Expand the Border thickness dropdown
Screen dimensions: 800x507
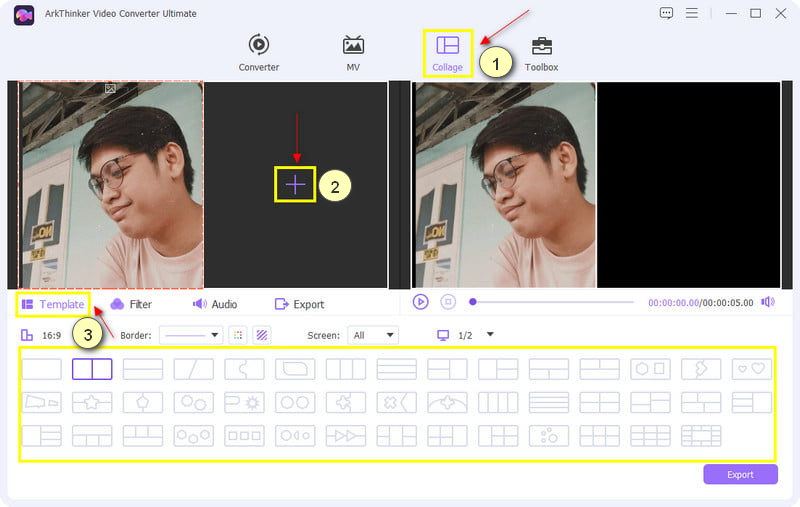191,335
